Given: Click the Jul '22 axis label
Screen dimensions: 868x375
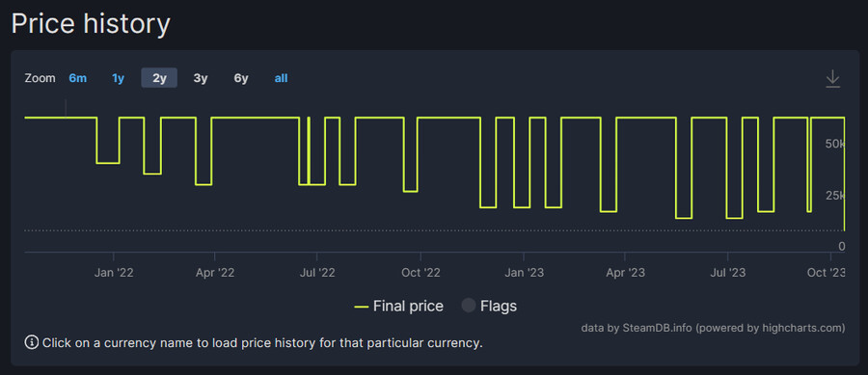Looking at the screenshot, I should [316, 273].
